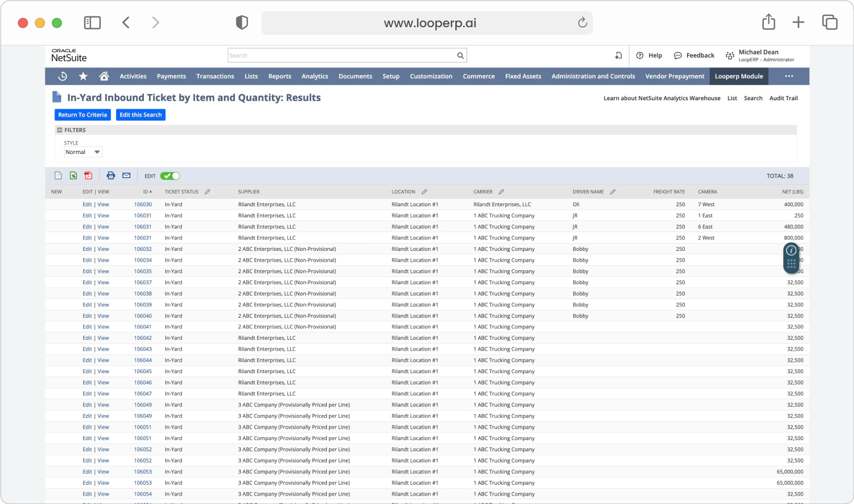Click the Return To Criteria button
Screen dimensions: 854x504
coord(83,115)
